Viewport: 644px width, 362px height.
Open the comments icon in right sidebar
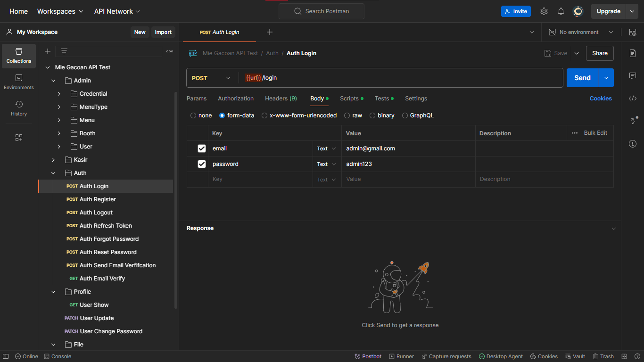[633, 76]
